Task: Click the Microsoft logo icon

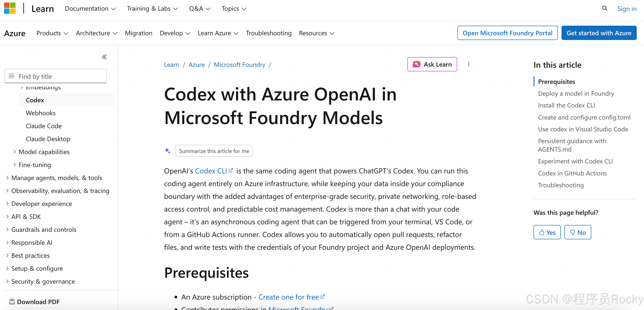Action: 10,8
